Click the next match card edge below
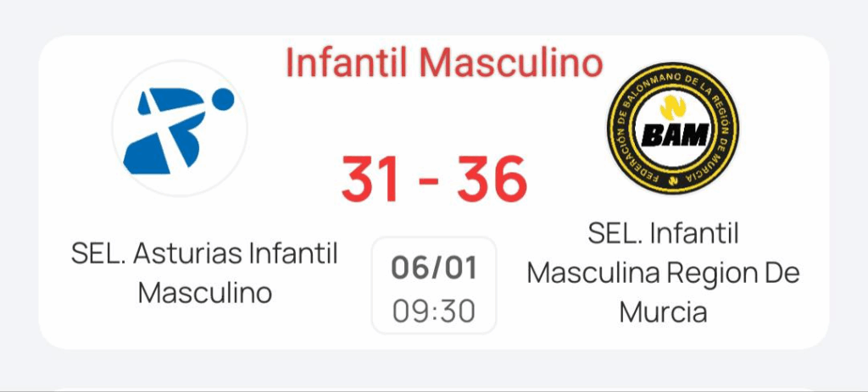Screen dimensions: 868x392 pos(434,388)
